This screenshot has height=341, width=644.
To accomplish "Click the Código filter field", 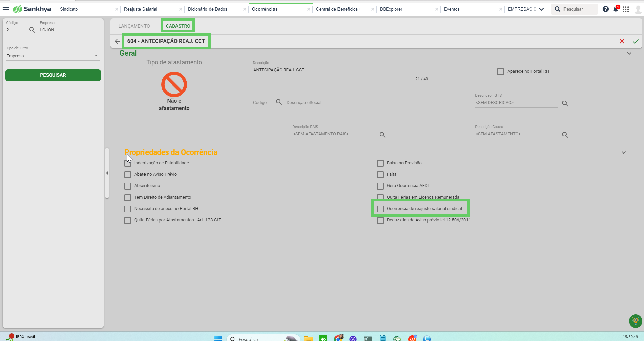I will (x=15, y=30).
